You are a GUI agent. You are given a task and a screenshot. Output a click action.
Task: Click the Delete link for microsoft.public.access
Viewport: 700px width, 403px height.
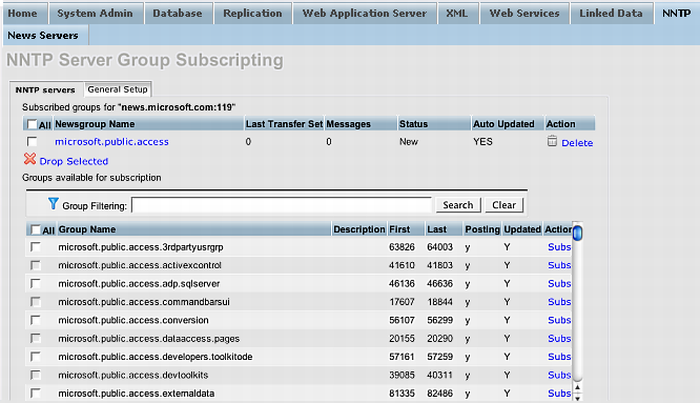tap(577, 143)
